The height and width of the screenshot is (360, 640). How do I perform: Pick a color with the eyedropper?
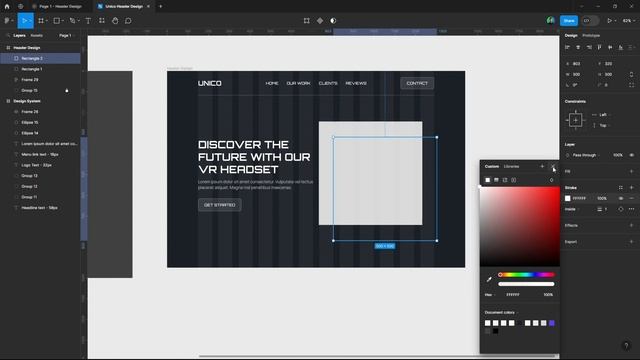[x=489, y=279]
